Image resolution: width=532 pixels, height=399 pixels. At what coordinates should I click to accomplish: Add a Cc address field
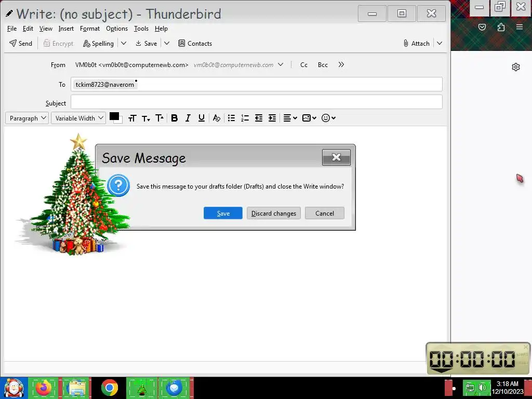point(304,65)
